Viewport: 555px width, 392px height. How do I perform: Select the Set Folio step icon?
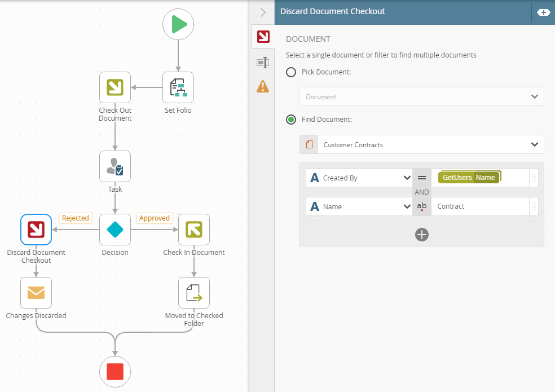[x=178, y=87]
